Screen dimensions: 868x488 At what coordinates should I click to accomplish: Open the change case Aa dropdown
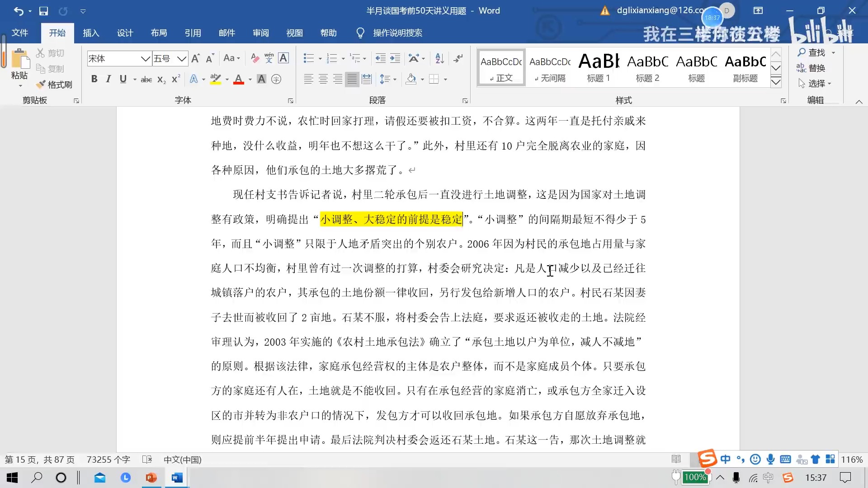click(x=232, y=58)
